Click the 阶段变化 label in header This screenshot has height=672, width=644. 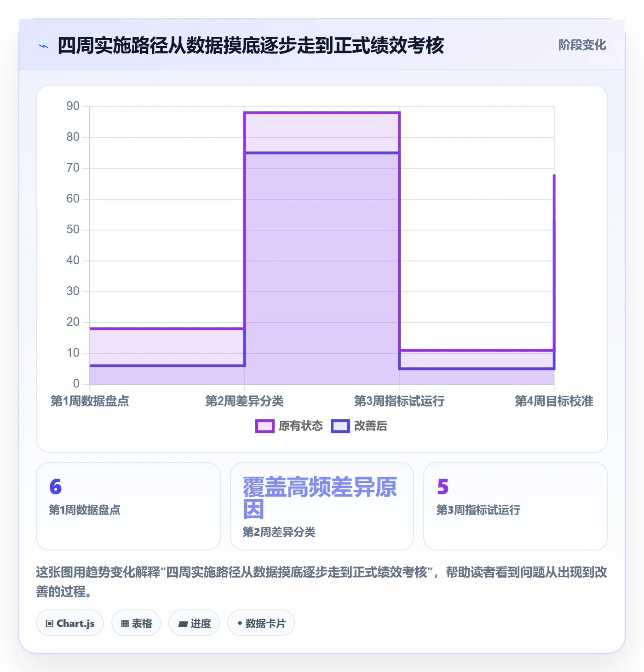582,45
